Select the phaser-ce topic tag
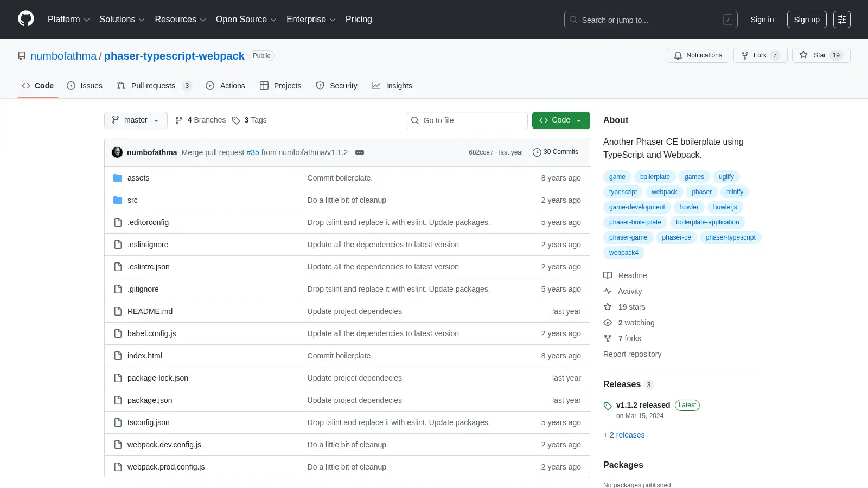Viewport: 868px width, 488px height. 676,237
